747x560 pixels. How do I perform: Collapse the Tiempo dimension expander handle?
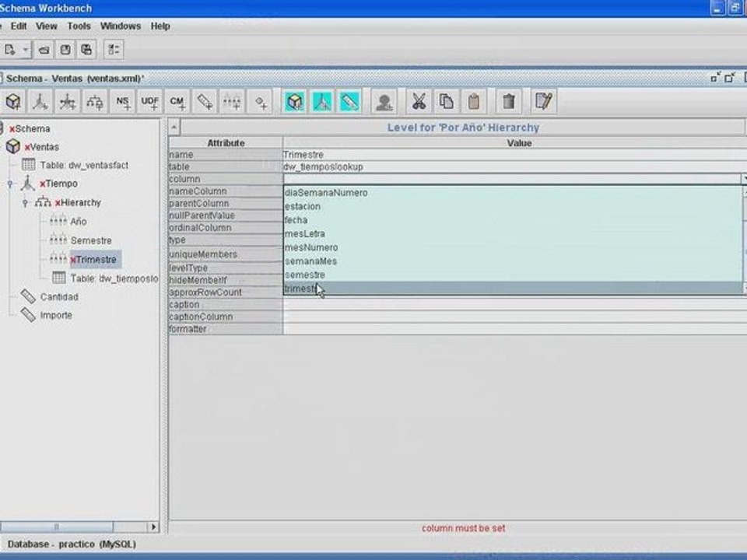point(10,184)
